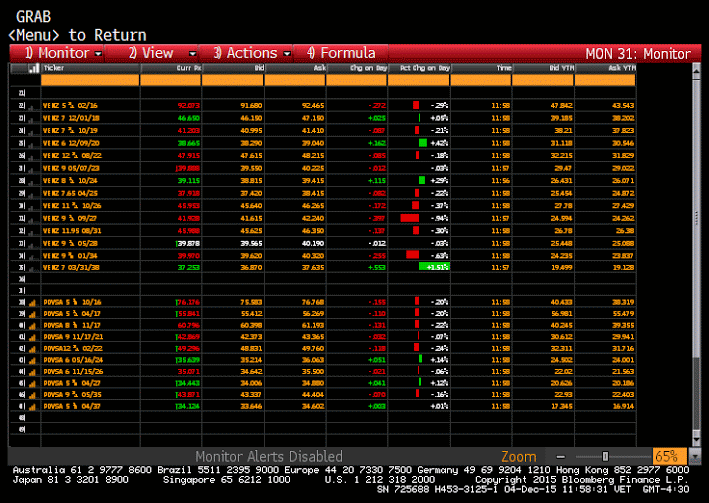Click chart icon beside PDVSA 6 05/16/24
Viewport: 709px width, 503px height.
pos(32,361)
